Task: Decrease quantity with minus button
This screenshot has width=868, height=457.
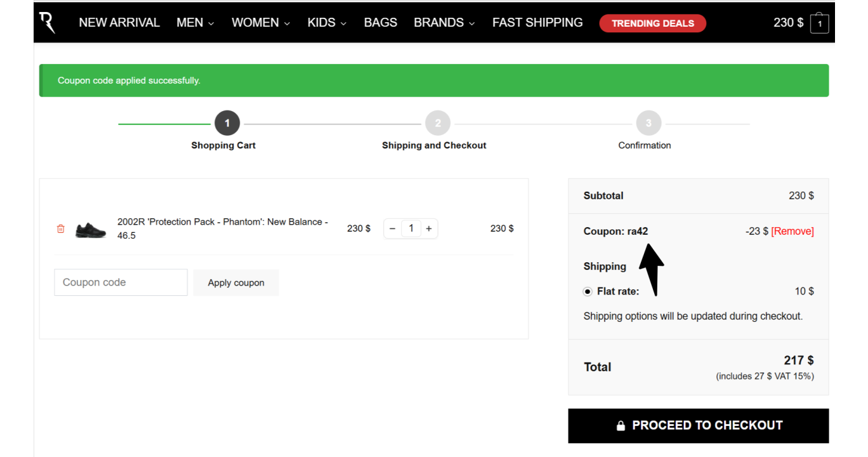Action: pos(393,228)
